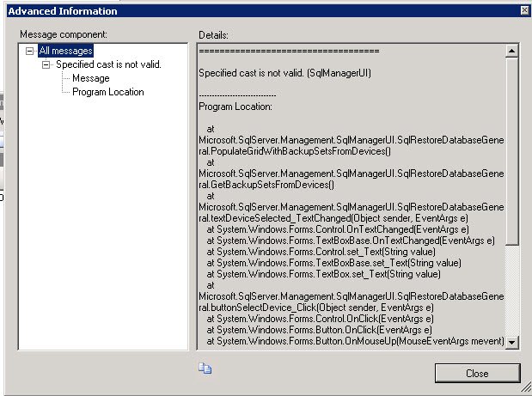Select the Program Location tree item
The width and height of the screenshot is (532, 396).
coord(108,92)
